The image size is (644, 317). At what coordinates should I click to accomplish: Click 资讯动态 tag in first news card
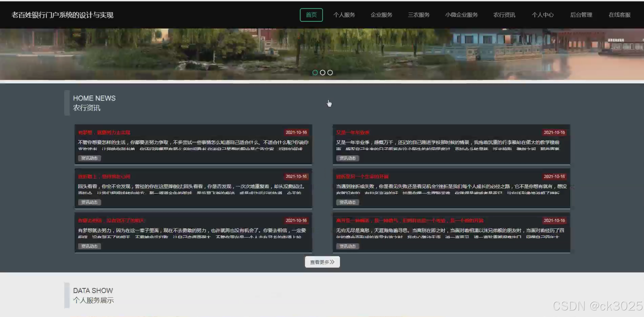89,158
